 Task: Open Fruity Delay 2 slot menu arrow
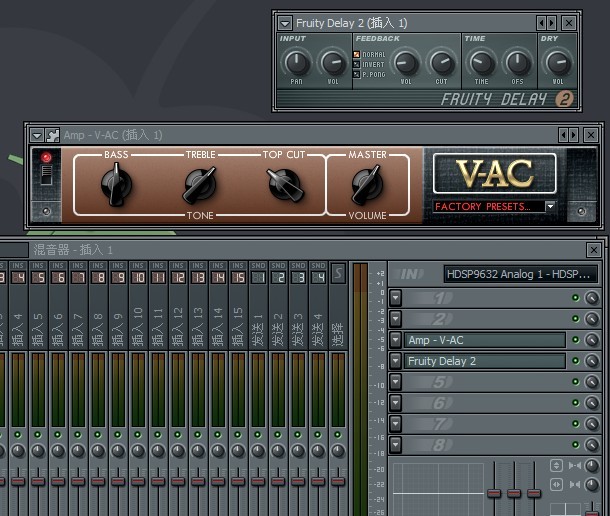tap(395, 361)
